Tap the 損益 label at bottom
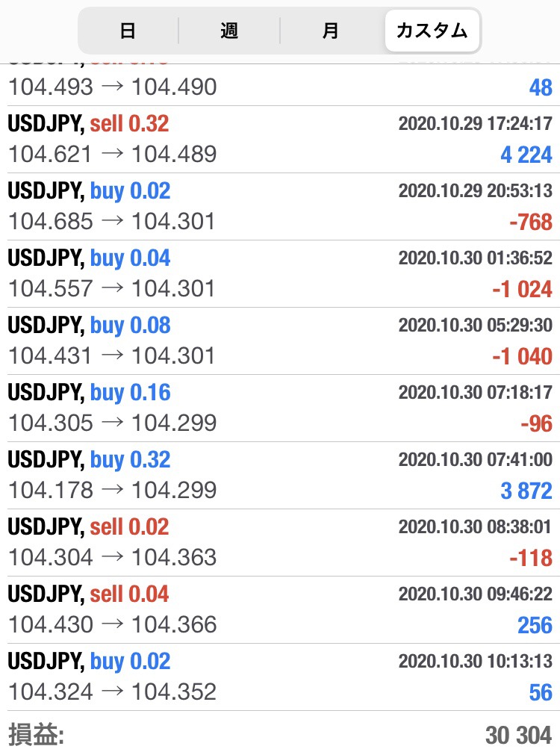The width and height of the screenshot is (560, 752). [x=36, y=735]
